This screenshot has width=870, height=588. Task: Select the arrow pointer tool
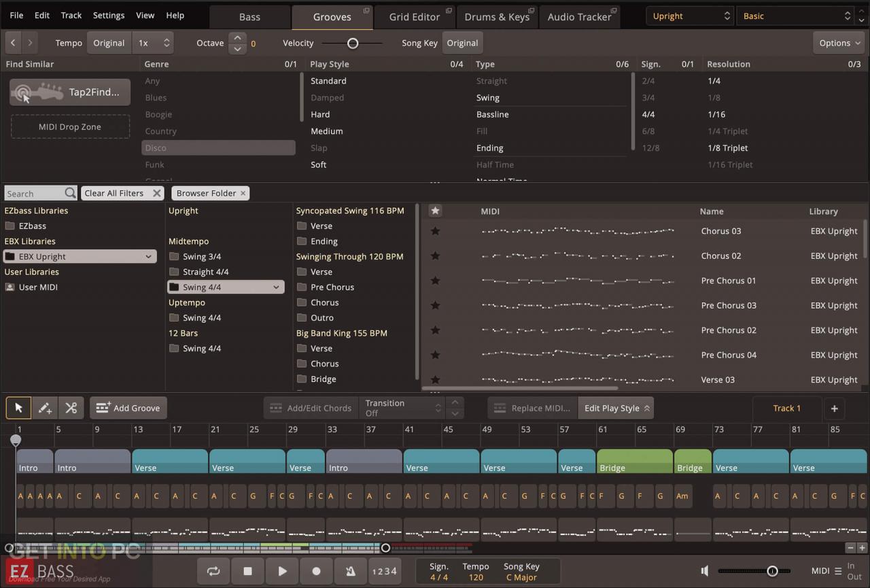point(18,408)
